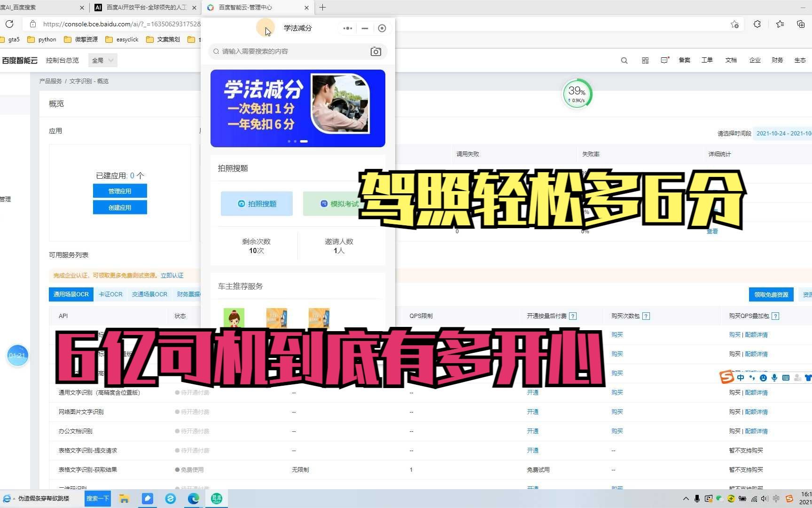Switch to the 通用场景OCR tab
Screen dimensions: 812x508
[71, 294]
